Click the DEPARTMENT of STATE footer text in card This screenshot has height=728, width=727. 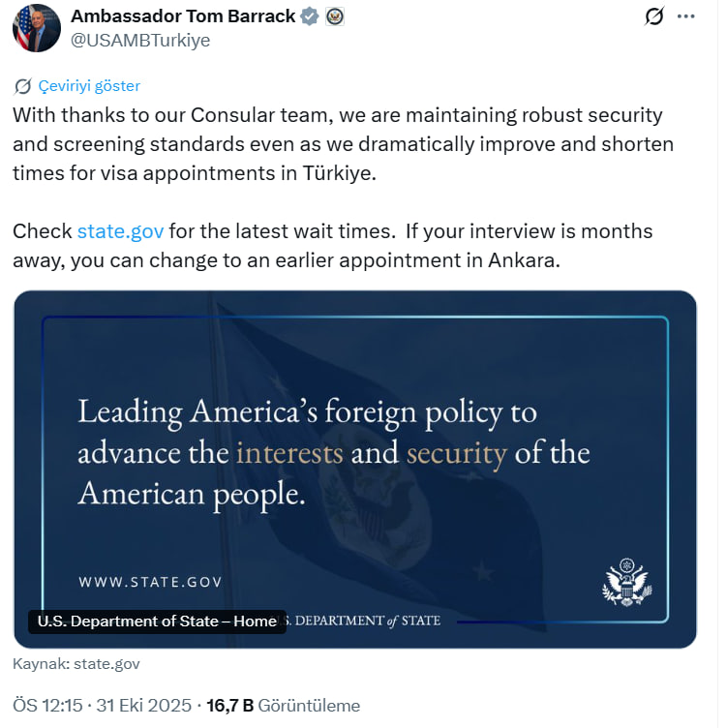tap(364, 621)
